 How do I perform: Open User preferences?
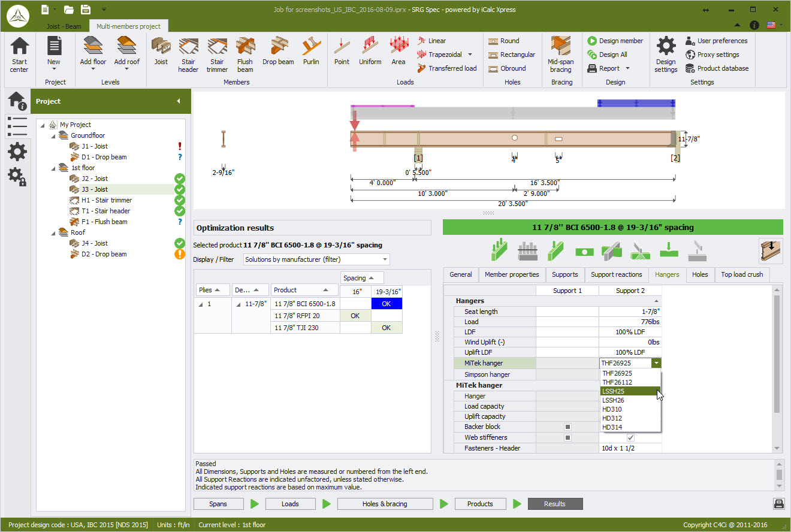click(x=717, y=41)
